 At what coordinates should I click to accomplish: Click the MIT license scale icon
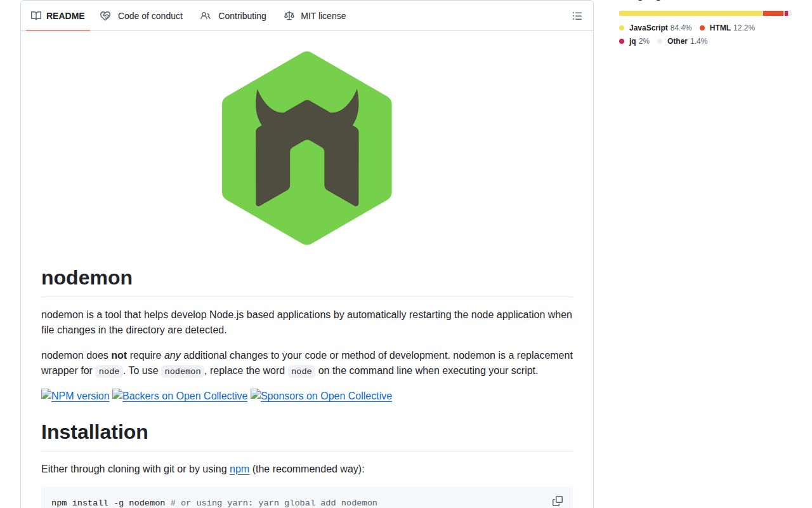tap(289, 16)
